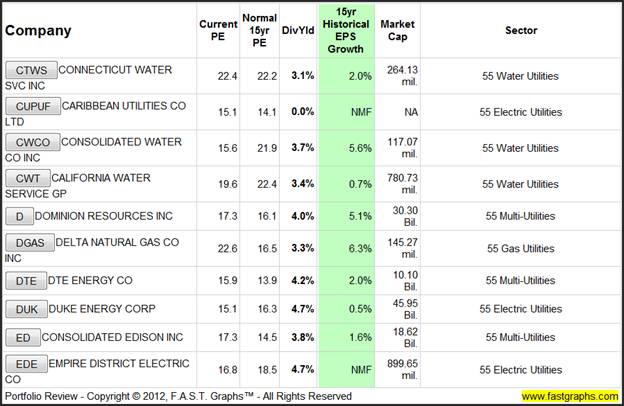This screenshot has width=624, height=406.
Task: Visit the www.fastgraphs.com link
Action: tap(568, 397)
